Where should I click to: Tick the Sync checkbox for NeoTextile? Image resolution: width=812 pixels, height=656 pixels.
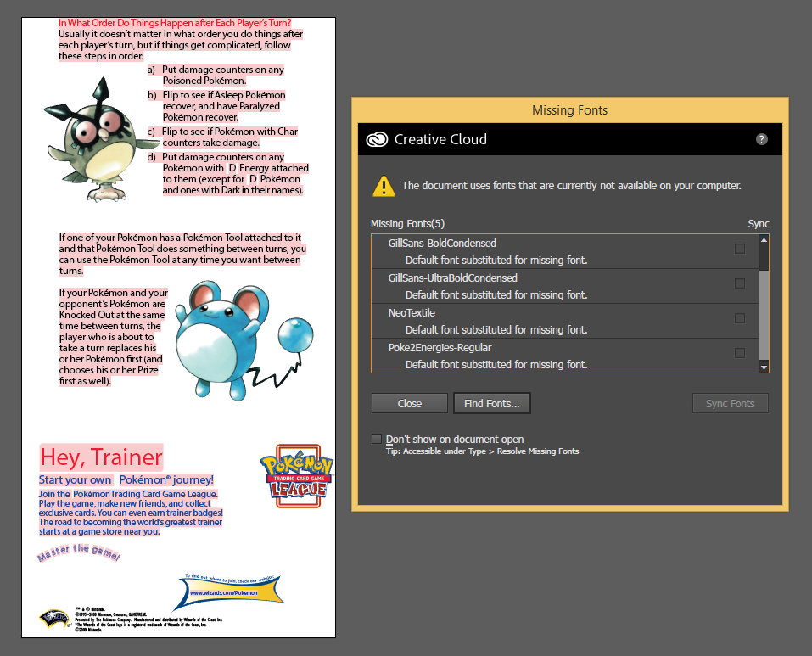coord(740,318)
